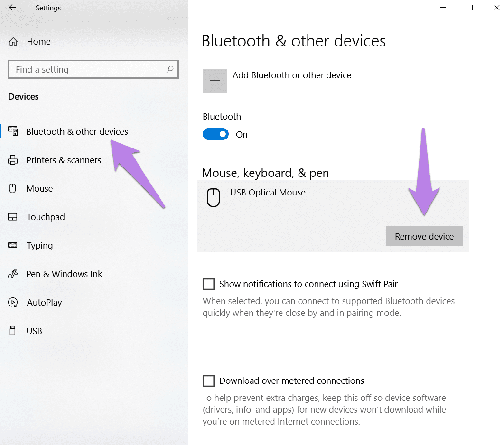Click the Bluetooth & other devices page title
The height and width of the screenshot is (445, 504).
[x=293, y=41]
